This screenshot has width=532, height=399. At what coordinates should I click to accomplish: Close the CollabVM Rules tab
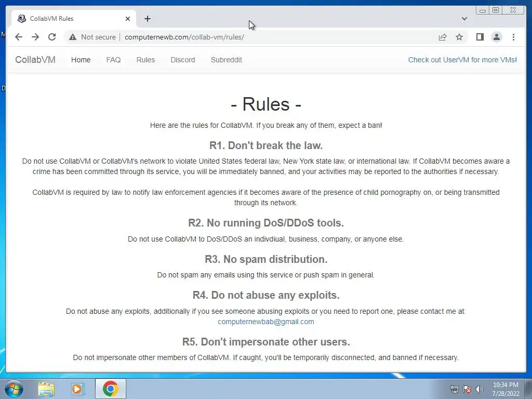(x=128, y=19)
